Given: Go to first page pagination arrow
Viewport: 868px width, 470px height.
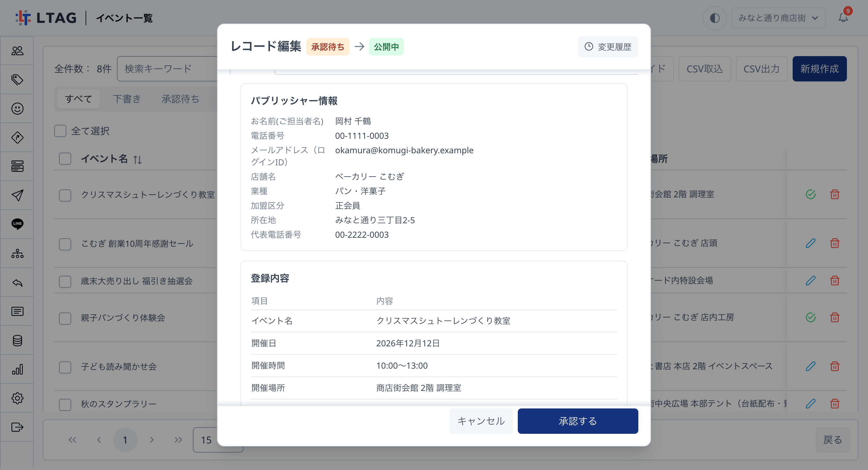Looking at the screenshot, I should (x=72, y=440).
